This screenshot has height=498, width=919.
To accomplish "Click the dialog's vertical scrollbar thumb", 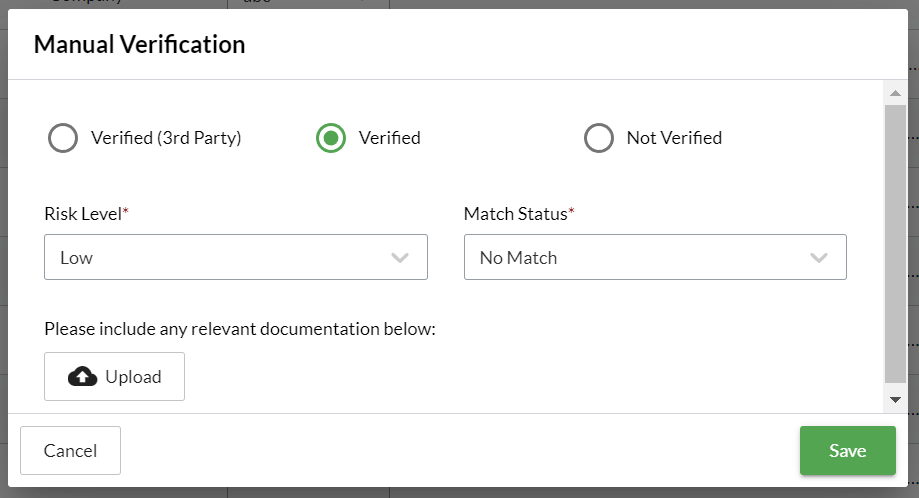I will tap(895, 240).
